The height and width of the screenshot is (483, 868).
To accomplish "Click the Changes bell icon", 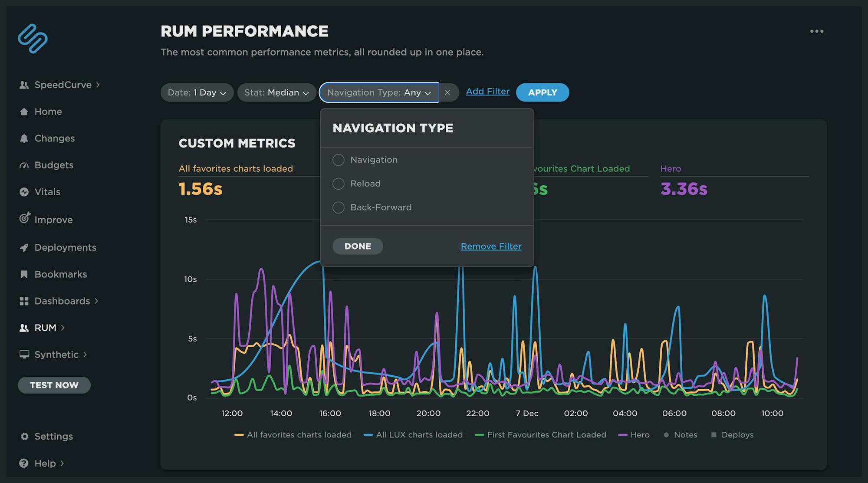I will pos(24,138).
